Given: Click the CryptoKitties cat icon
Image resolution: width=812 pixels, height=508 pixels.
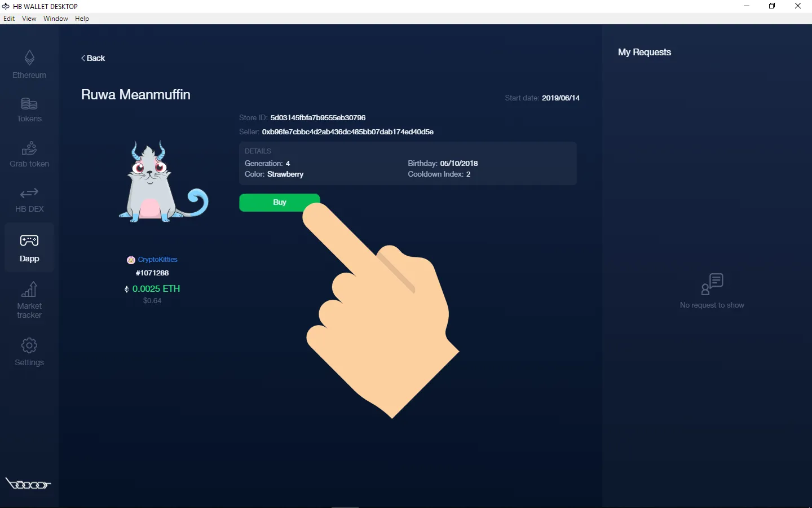Looking at the screenshot, I should point(130,260).
